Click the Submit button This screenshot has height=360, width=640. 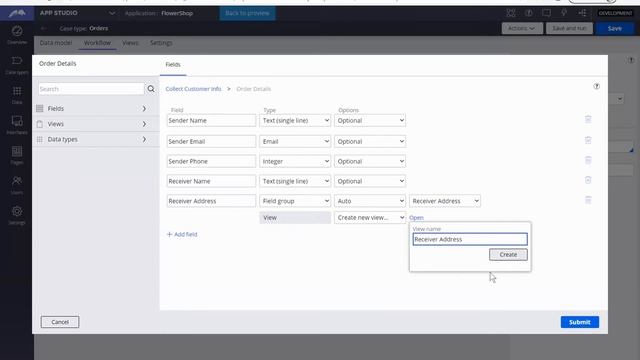coord(580,322)
